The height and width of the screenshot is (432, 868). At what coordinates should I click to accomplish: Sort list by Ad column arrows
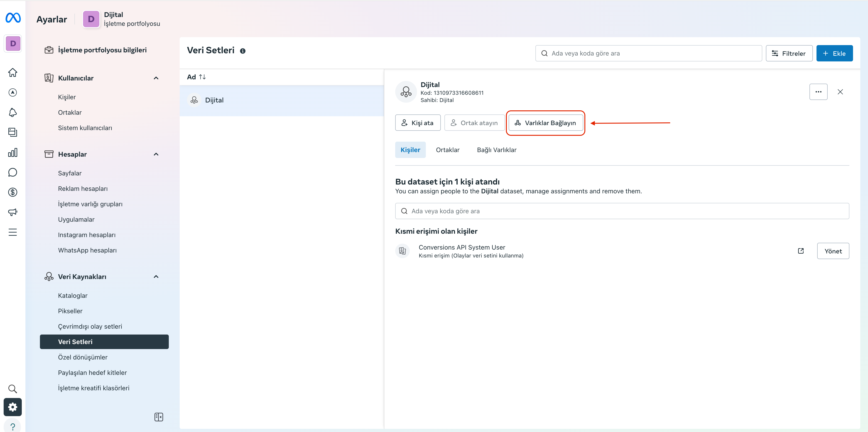(x=202, y=77)
